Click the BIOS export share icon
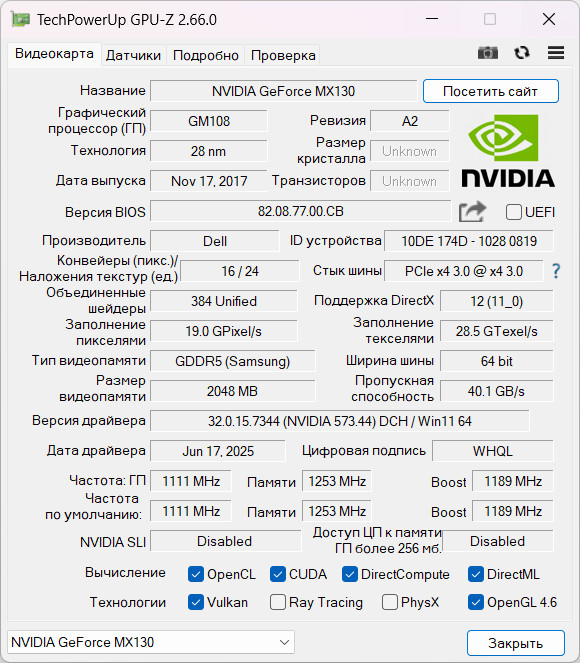Screen dimensions: 580x663 pos(472,211)
